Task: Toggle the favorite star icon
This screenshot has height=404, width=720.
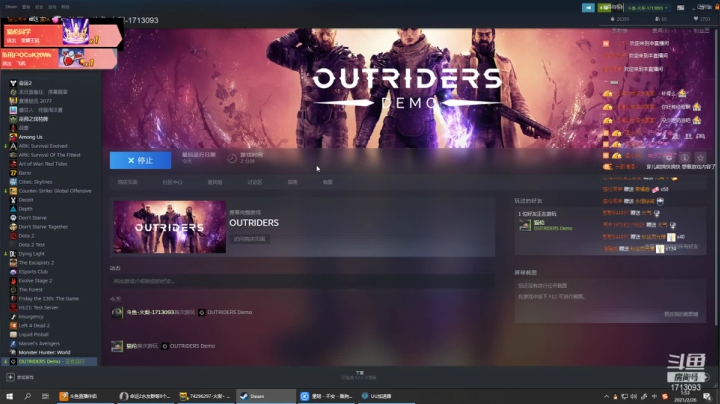Action: [700, 157]
